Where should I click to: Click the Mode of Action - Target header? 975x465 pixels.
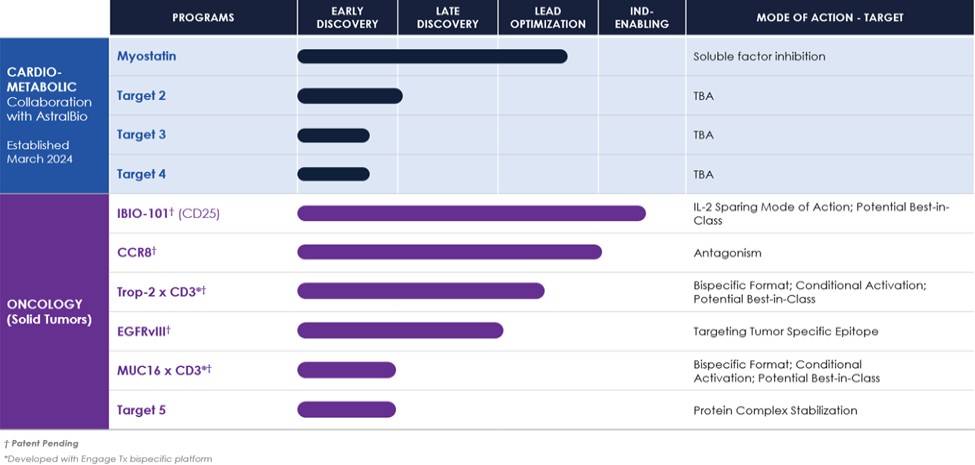pyautogui.click(x=829, y=17)
